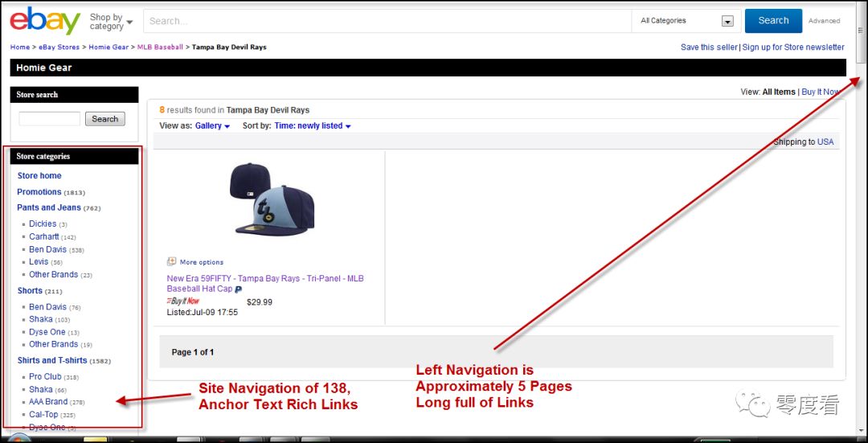Select Levis subcategory
This screenshot has width=868, height=443.
coord(39,261)
